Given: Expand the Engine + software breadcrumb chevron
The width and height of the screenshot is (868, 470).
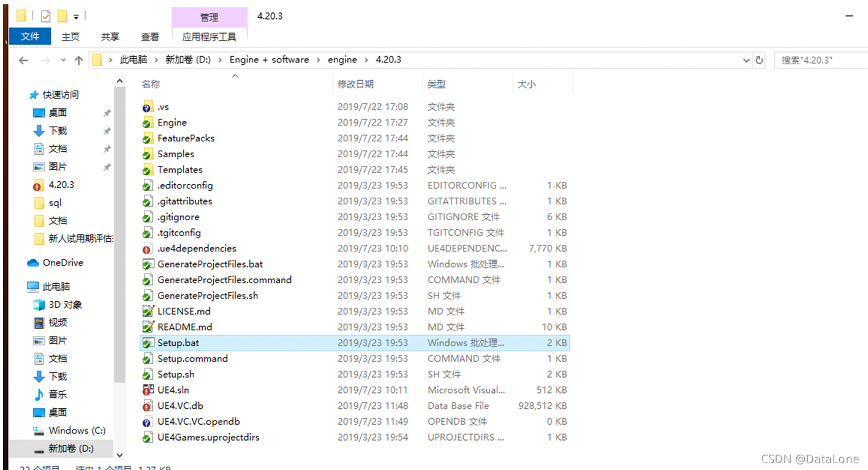Looking at the screenshot, I should coord(319,60).
